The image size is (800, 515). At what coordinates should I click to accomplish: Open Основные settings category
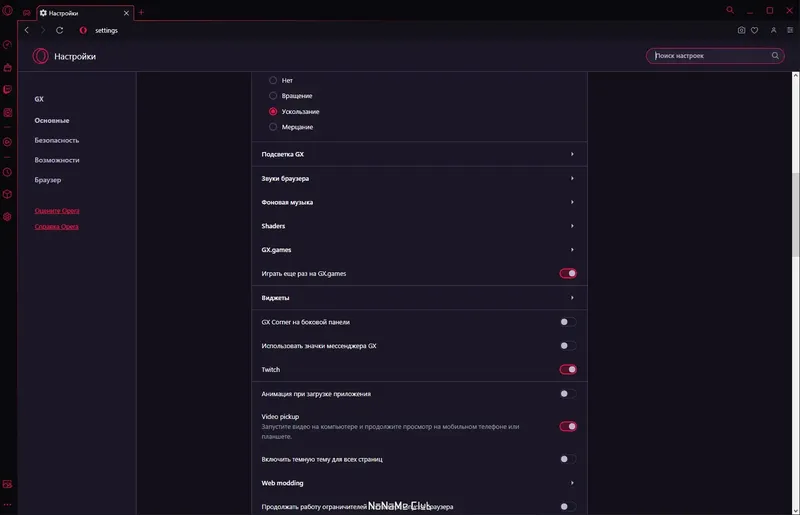pos(52,120)
